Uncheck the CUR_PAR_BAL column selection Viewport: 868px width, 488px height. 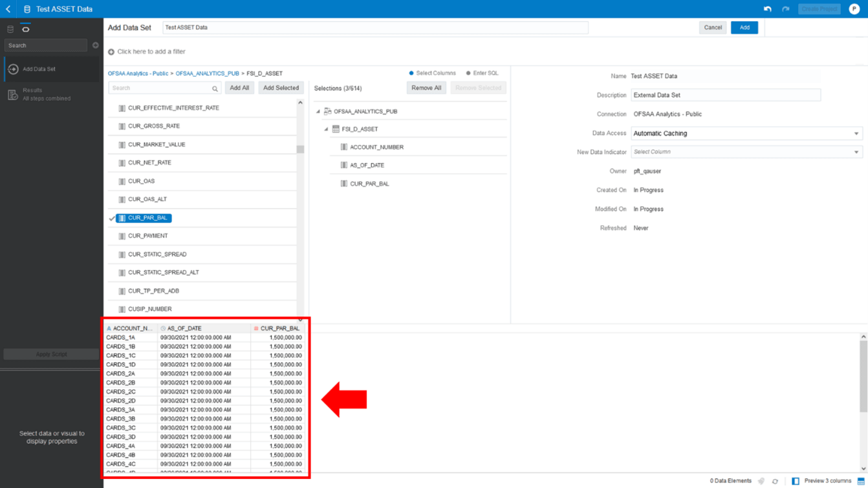[112, 218]
